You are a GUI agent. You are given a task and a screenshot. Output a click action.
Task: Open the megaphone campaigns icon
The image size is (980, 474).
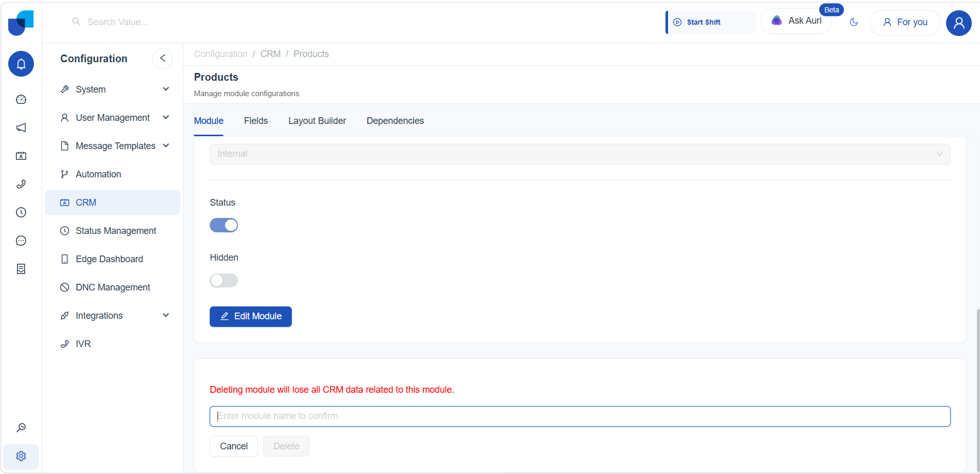coord(21,127)
